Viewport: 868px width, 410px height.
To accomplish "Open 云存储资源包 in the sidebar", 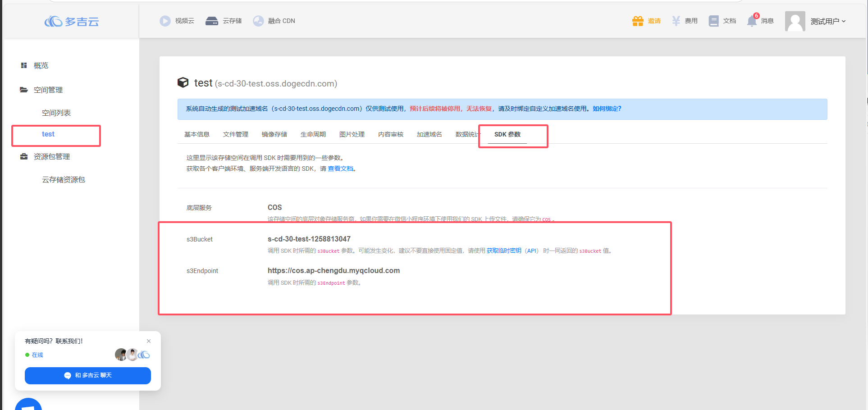I will click(64, 179).
